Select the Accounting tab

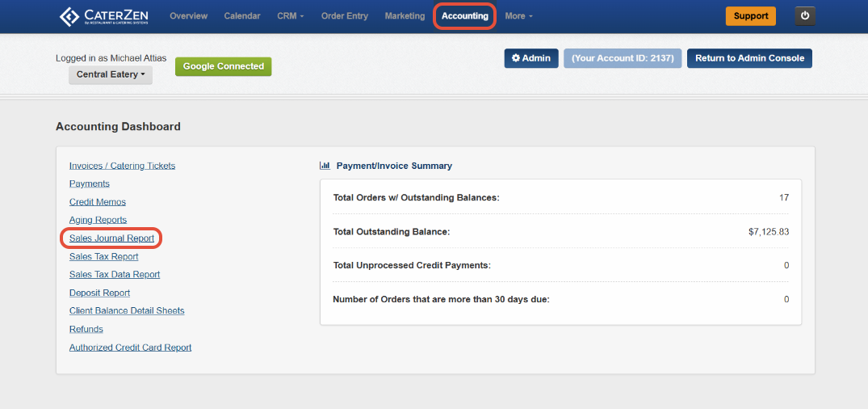[x=465, y=16]
